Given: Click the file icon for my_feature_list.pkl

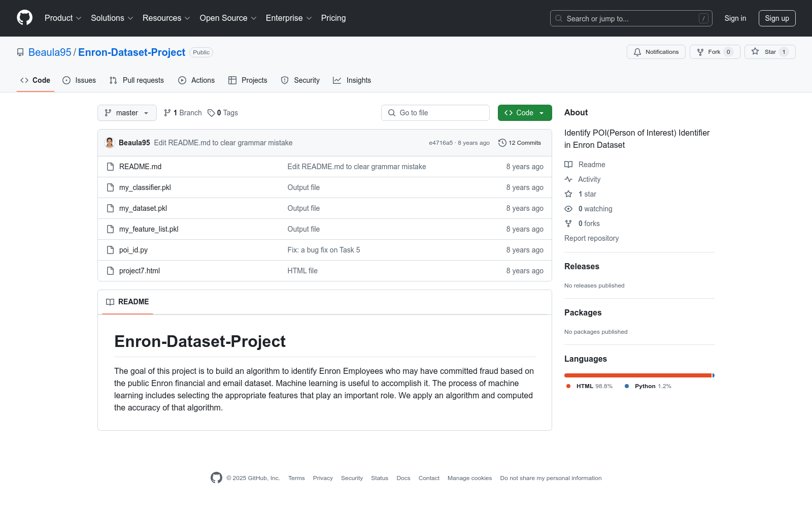Looking at the screenshot, I should pyautogui.click(x=110, y=229).
